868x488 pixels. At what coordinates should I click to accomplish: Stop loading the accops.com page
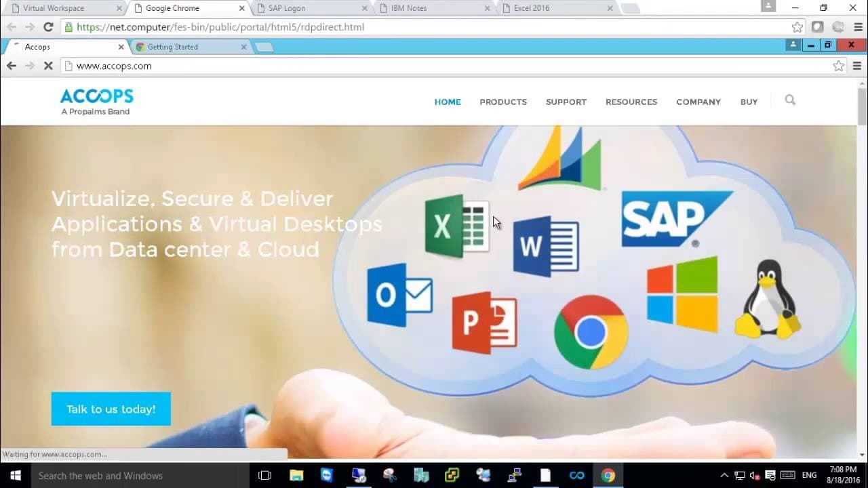click(x=48, y=66)
